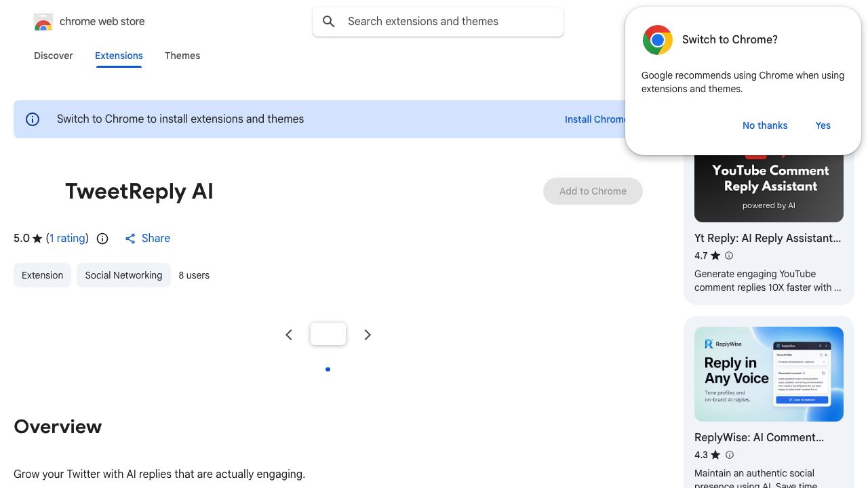Click the info icon beside the 4.7 rating
The image size is (868, 488).
click(729, 256)
